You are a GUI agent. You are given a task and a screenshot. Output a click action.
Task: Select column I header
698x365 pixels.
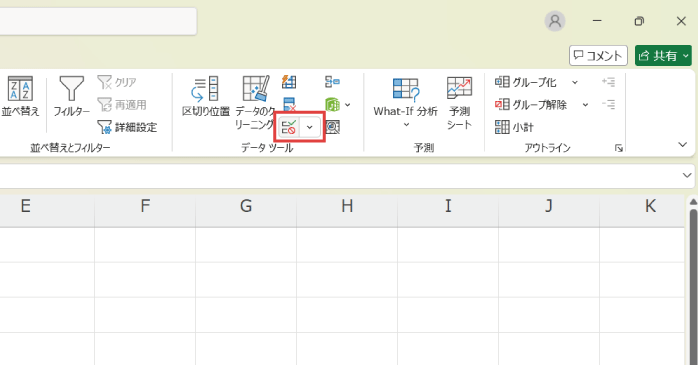tap(448, 206)
